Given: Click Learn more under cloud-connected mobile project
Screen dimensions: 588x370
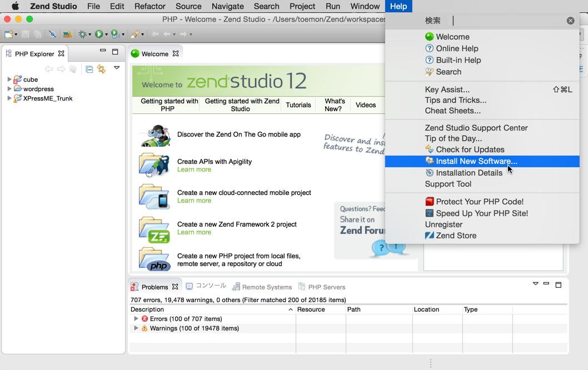Looking at the screenshot, I should [x=195, y=201].
